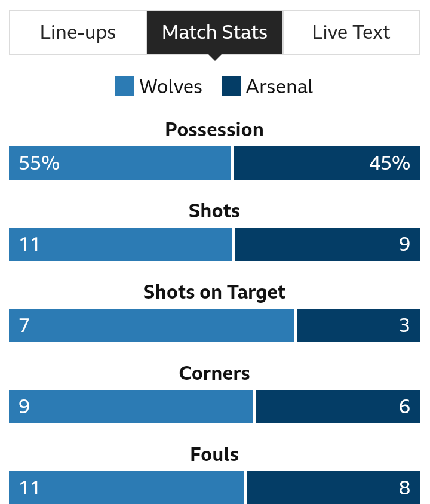Select the Match Stats tab

[x=214, y=32]
